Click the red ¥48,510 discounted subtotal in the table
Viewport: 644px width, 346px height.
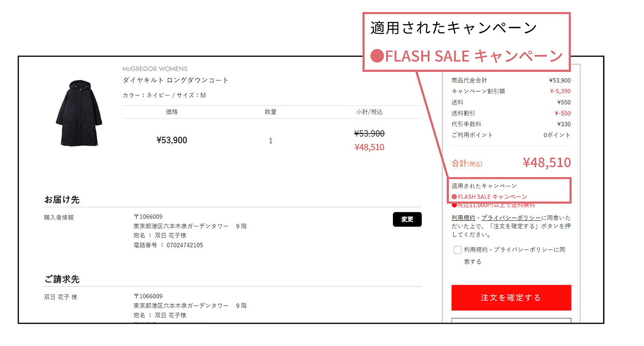[x=369, y=147]
